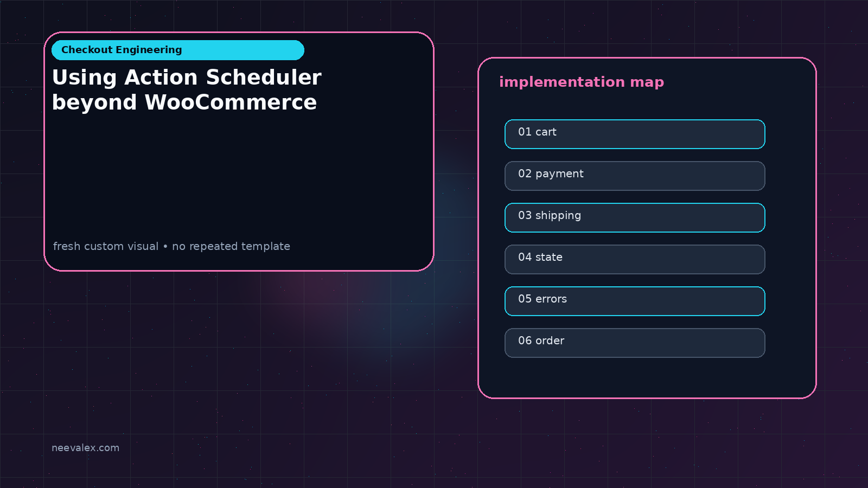Viewport: 868px width, 488px height.
Task: Choose the 04 state item
Action: click(635, 259)
